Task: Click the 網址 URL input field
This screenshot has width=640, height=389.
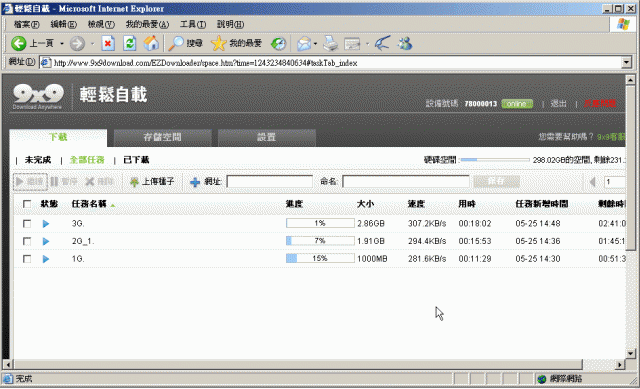Action: coord(269,182)
